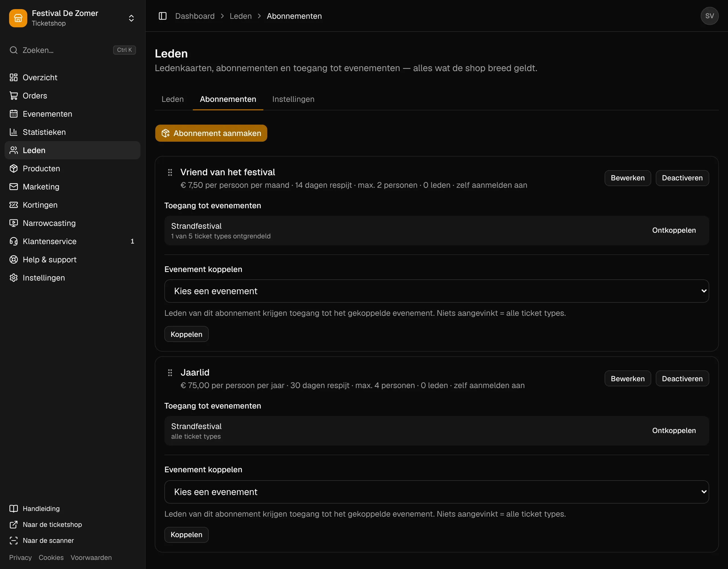
Task: Click the SV user avatar
Action: coord(709,16)
